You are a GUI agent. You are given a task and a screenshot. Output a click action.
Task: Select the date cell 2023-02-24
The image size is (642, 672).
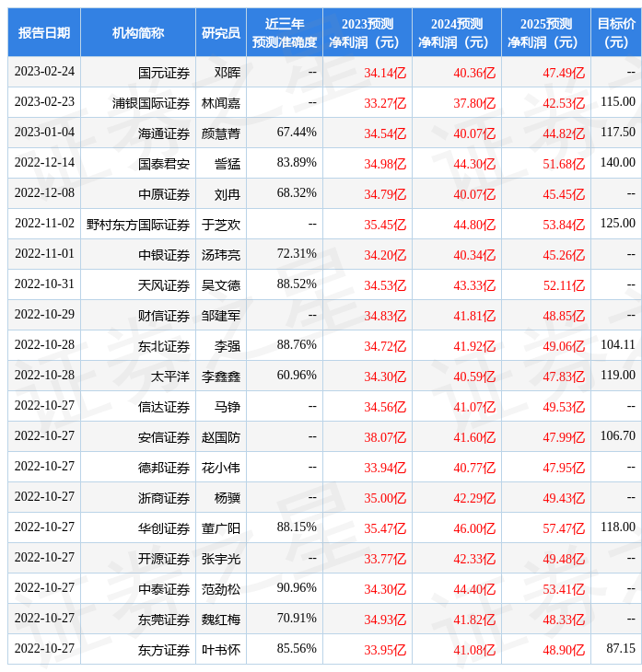click(x=44, y=72)
